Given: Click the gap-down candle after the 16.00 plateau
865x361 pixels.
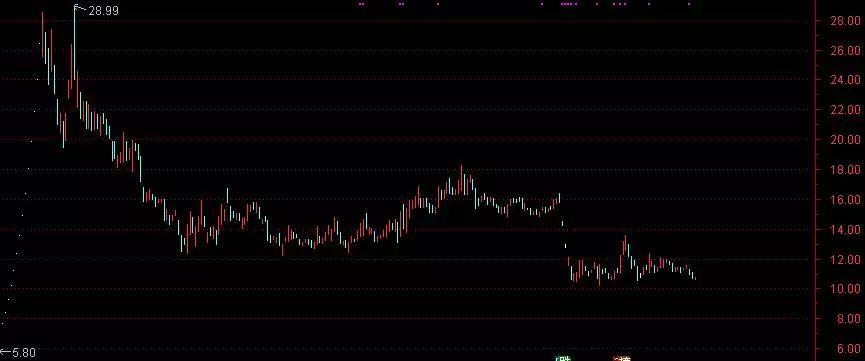Looking at the screenshot, I should tap(562, 223).
